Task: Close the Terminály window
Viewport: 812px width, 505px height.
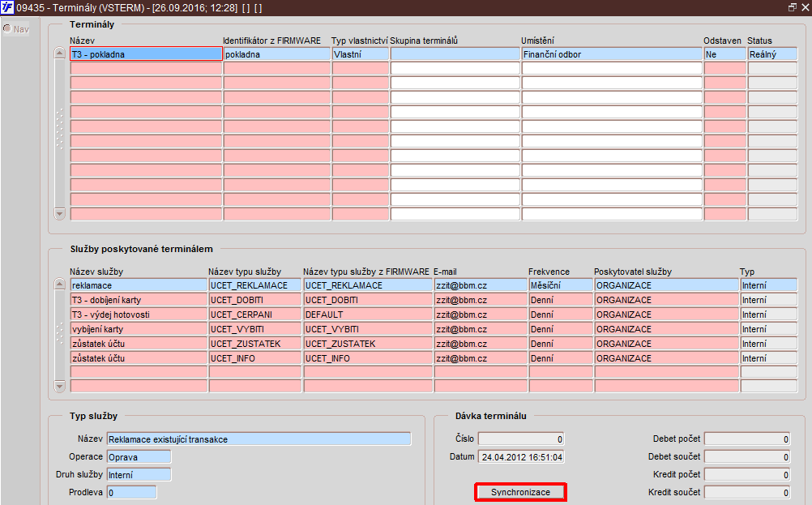Action: (x=806, y=8)
